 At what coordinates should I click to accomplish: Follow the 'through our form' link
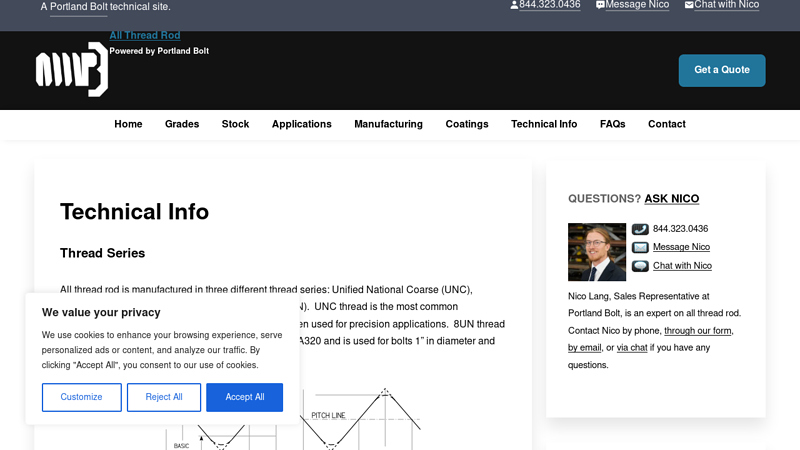[697, 331]
